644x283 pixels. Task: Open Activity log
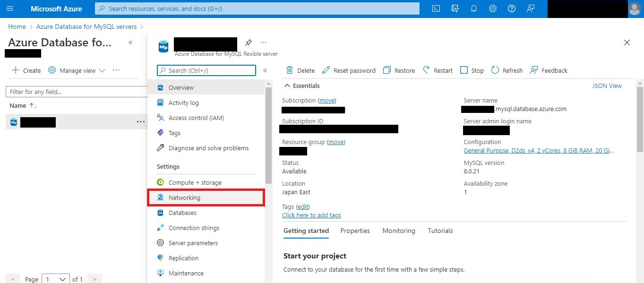(206, 103)
